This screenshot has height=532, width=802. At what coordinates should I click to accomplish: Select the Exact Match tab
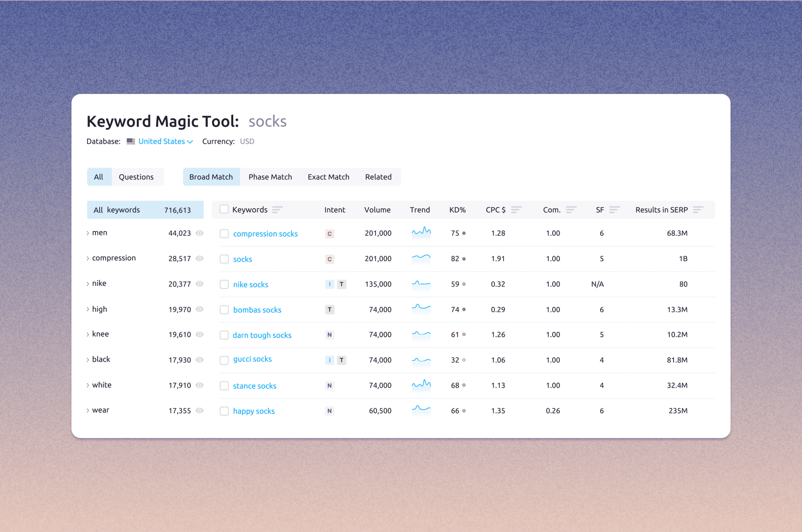coord(328,177)
